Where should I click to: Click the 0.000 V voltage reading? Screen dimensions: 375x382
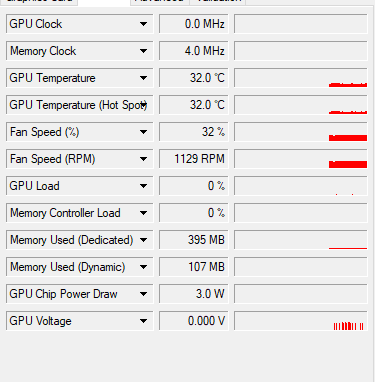click(194, 321)
